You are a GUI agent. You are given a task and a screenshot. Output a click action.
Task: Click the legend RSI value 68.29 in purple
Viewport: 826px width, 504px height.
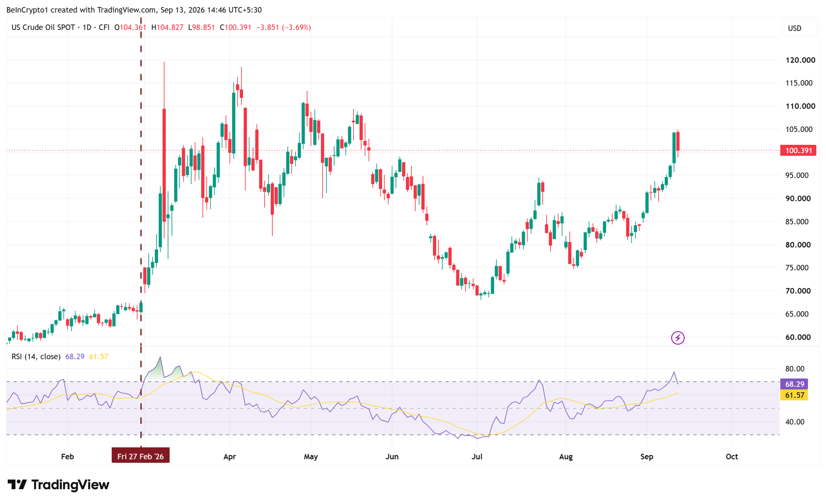pyautogui.click(x=75, y=357)
